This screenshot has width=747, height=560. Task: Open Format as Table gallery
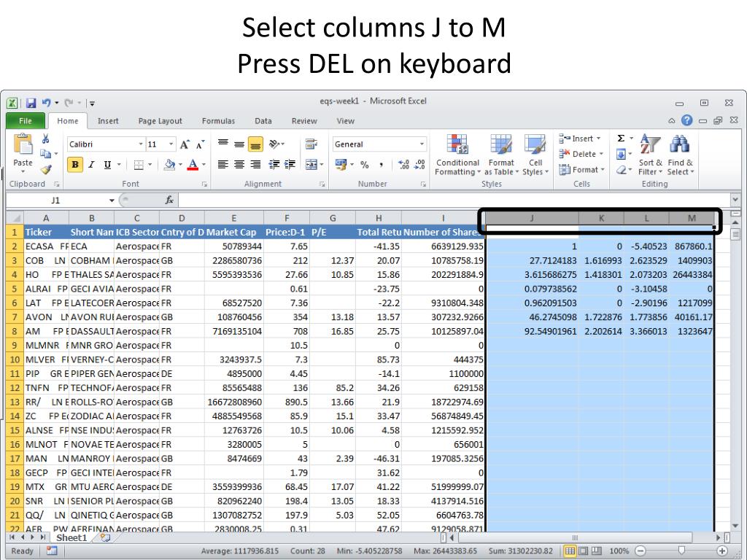point(500,155)
